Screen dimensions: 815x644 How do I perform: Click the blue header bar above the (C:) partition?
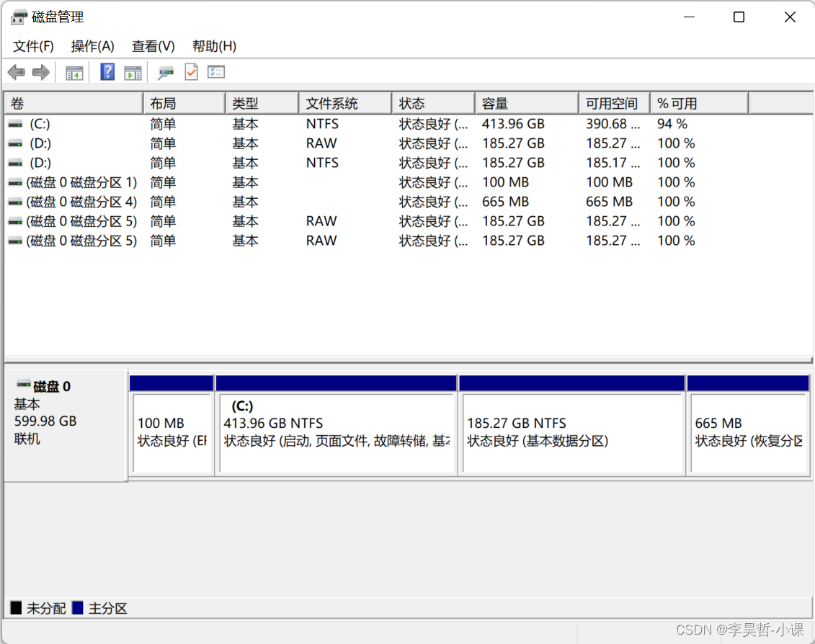point(337,383)
